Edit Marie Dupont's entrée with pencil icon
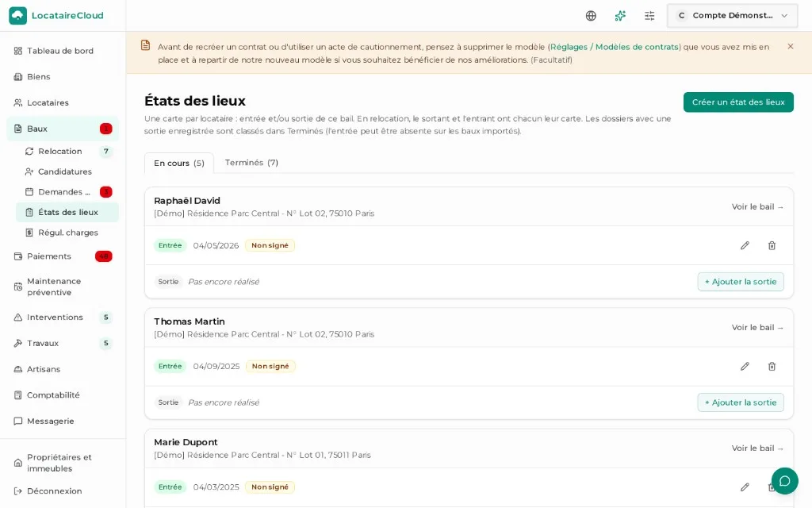Viewport: 812px width, 508px height. tap(745, 487)
